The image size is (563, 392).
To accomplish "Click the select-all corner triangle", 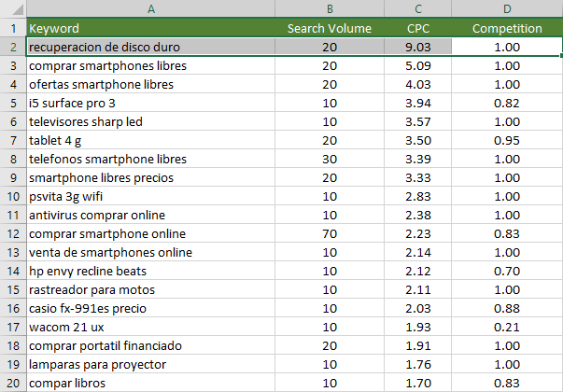I will point(18,9).
